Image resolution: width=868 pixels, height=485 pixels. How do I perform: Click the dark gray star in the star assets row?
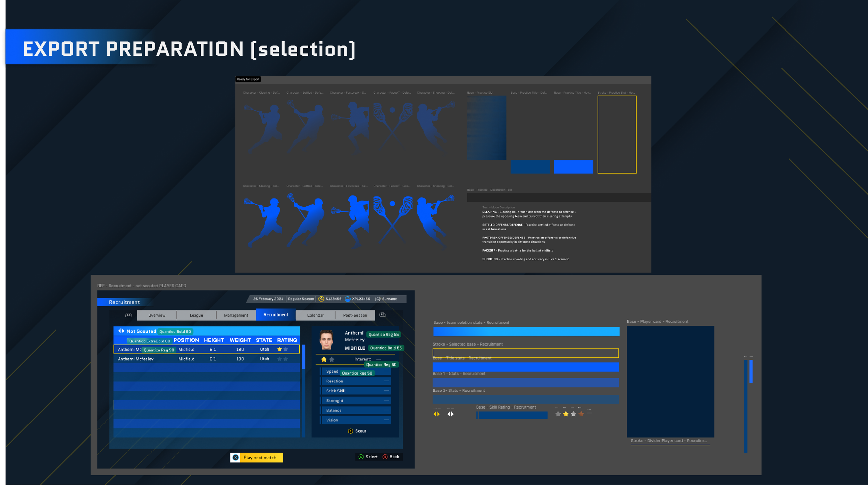(558, 414)
